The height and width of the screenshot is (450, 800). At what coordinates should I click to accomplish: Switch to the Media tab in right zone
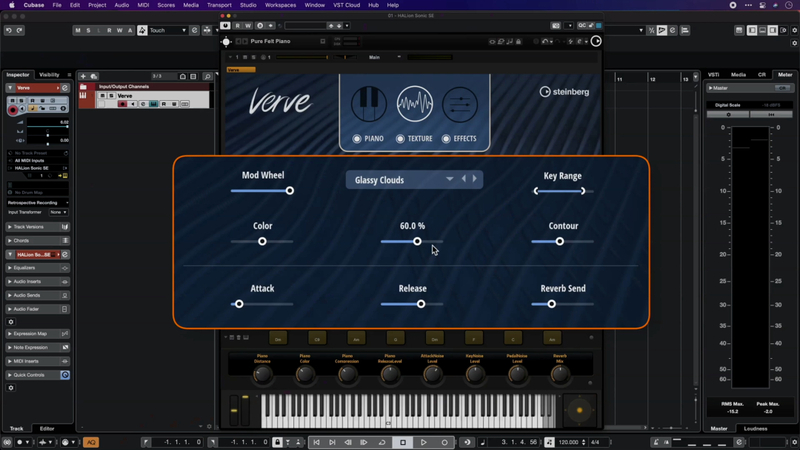pos(738,75)
